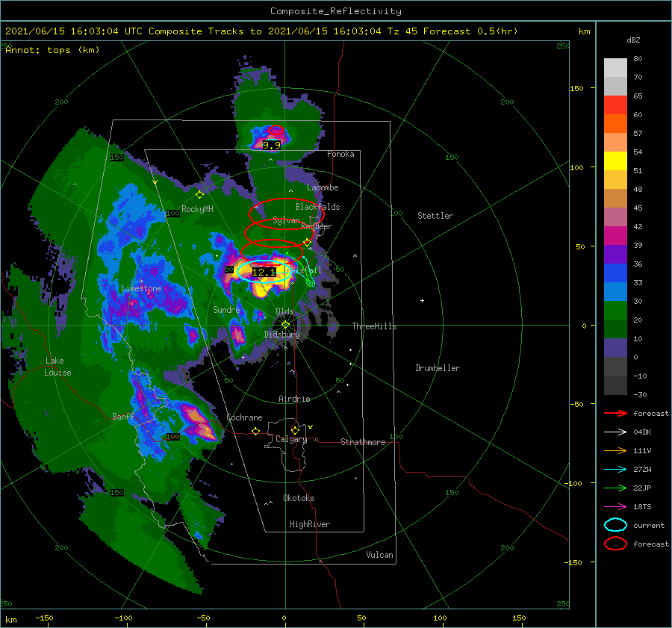Click the red forecast ellipse legend symbol
This screenshot has width=672, height=628.
click(x=615, y=544)
